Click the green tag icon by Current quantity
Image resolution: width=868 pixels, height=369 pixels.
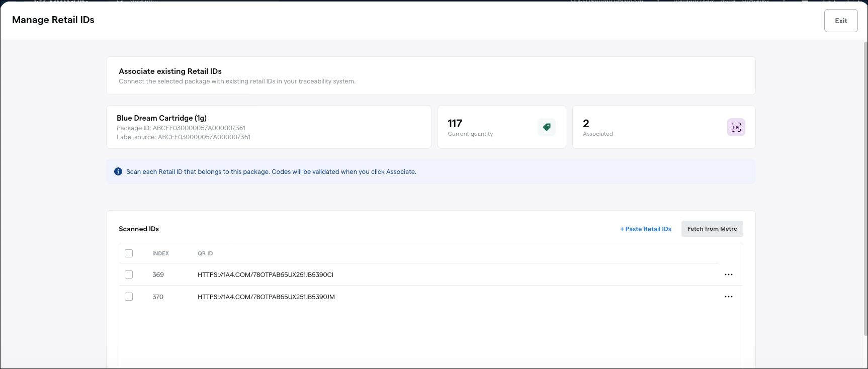(x=547, y=127)
